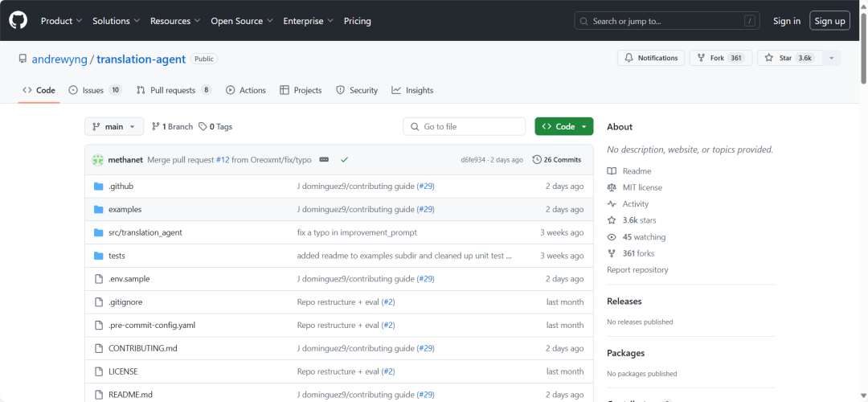Image resolution: width=868 pixels, height=402 pixels.
Task: Open the andrewyng owner link
Action: pos(59,59)
